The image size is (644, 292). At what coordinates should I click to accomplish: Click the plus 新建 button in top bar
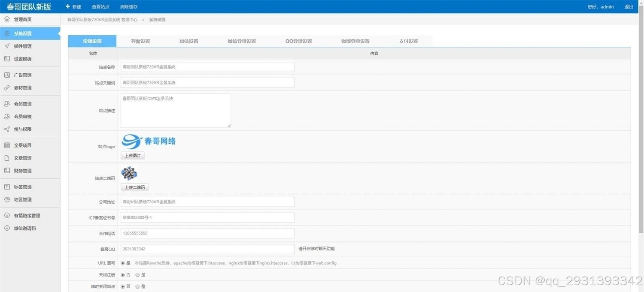73,6
